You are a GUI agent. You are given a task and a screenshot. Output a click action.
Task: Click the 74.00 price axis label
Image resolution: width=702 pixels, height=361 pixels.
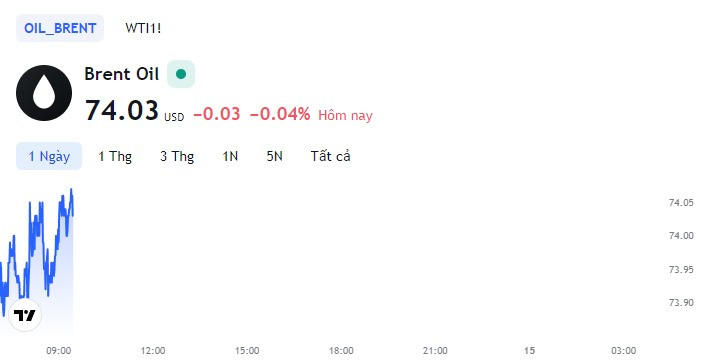(x=681, y=236)
